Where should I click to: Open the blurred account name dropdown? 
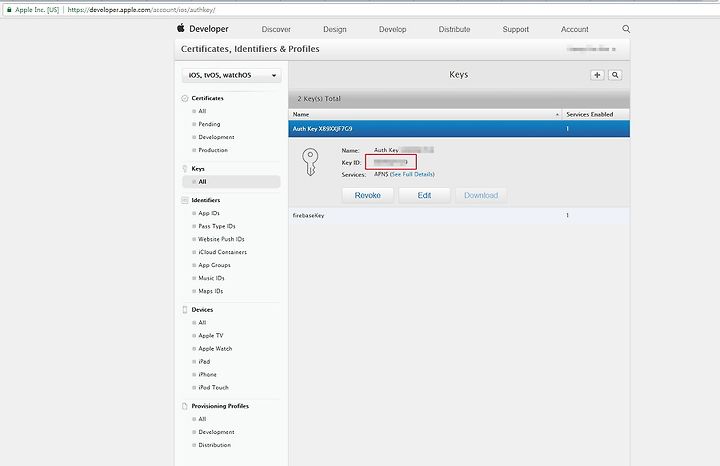(x=591, y=49)
